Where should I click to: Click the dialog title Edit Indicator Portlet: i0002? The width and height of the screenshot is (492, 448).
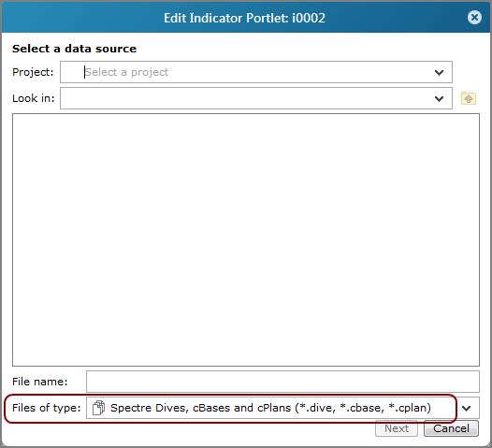pos(244,18)
